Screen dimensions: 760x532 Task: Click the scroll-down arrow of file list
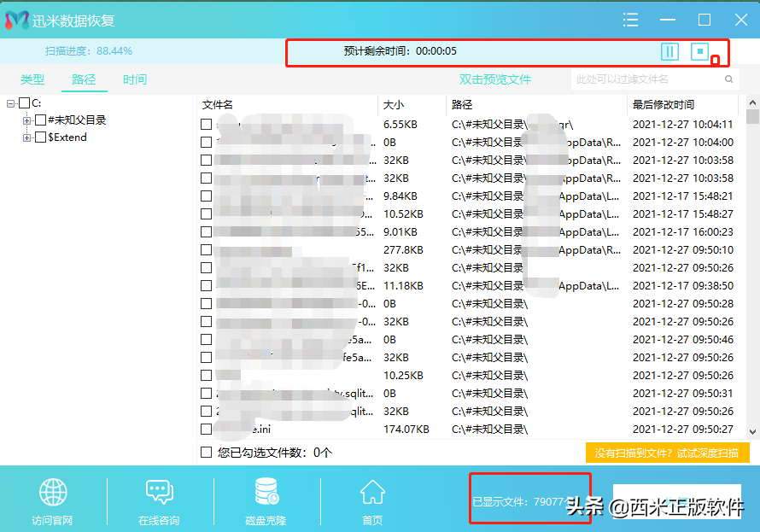[752, 431]
